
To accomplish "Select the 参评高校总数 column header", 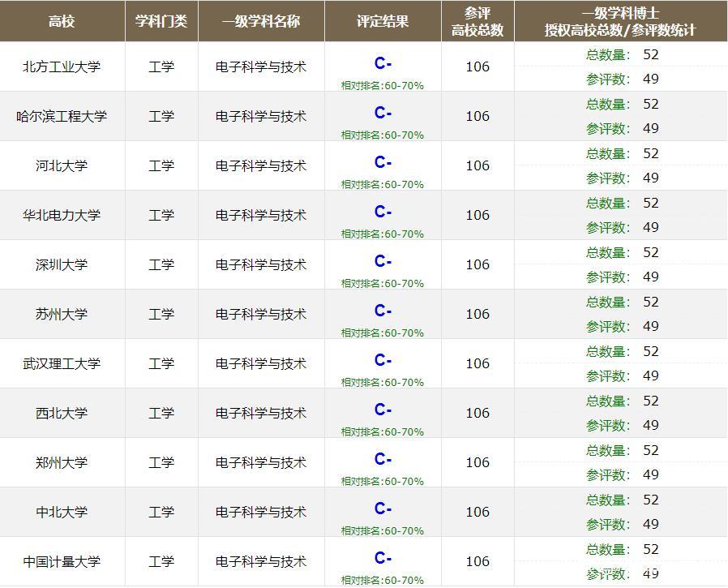I will coord(477,21).
